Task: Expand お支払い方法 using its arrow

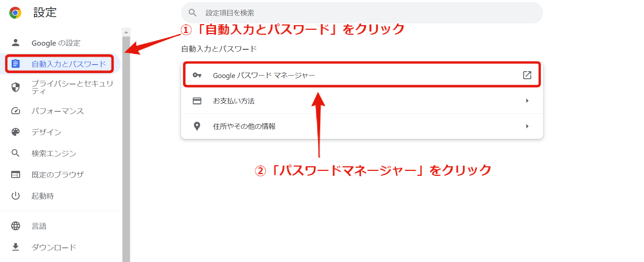Action: click(x=527, y=101)
